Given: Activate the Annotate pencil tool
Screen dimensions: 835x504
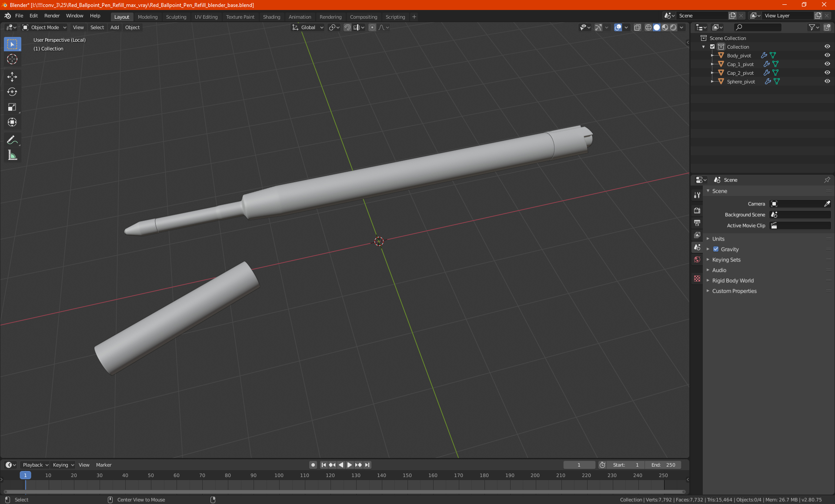Looking at the screenshot, I should [x=12, y=140].
